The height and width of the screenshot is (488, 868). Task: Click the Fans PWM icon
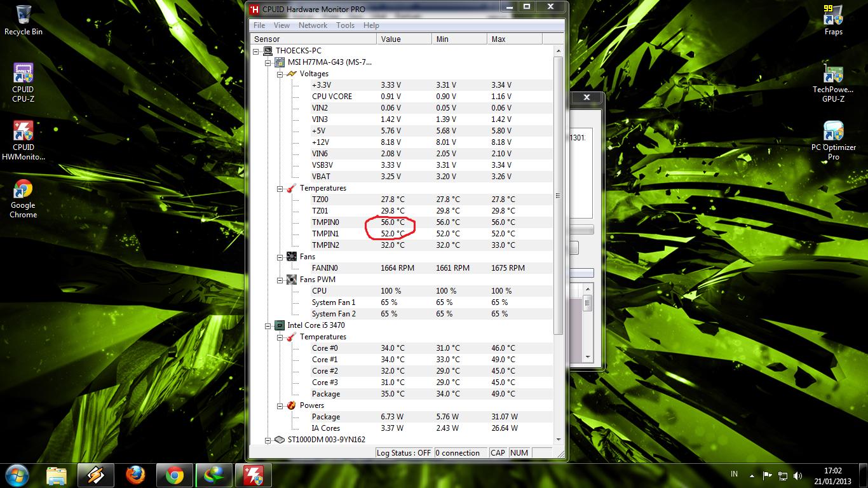292,280
